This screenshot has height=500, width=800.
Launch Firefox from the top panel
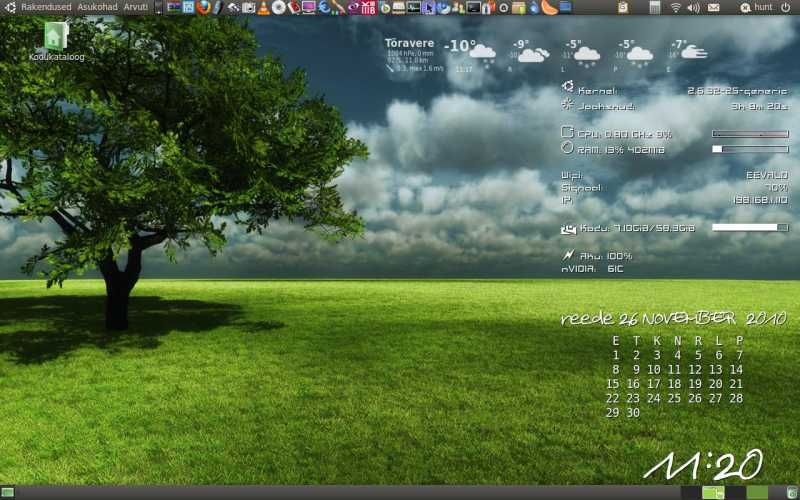click(x=204, y=7)
